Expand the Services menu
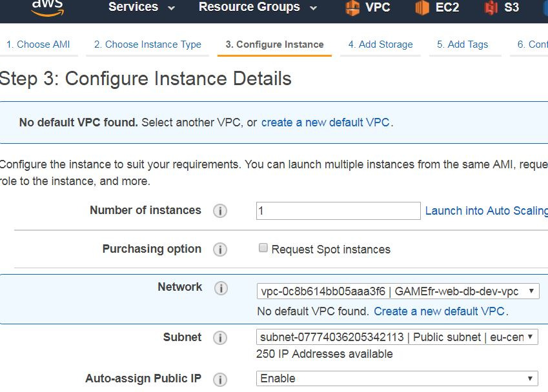The image size is (548, 392). click(x=141, y=7)
